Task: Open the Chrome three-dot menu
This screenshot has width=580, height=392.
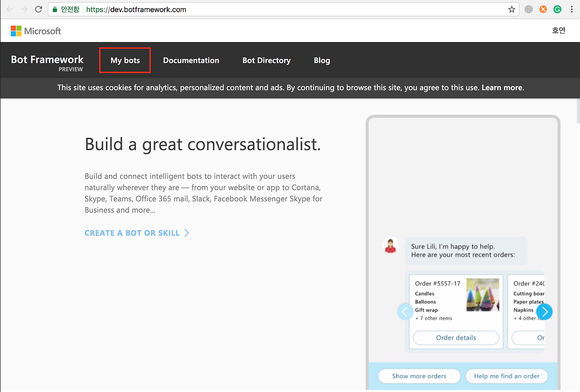Action: (571, 9)
